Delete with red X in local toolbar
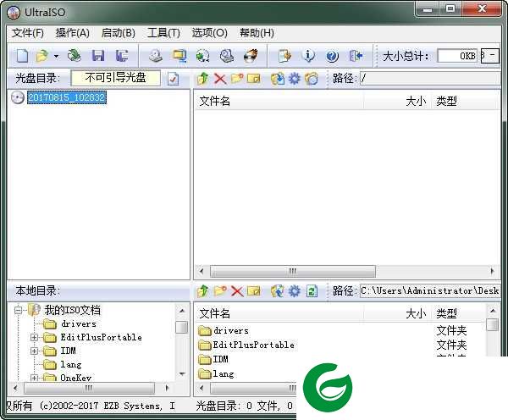508x420 pixels. point(237,291)
